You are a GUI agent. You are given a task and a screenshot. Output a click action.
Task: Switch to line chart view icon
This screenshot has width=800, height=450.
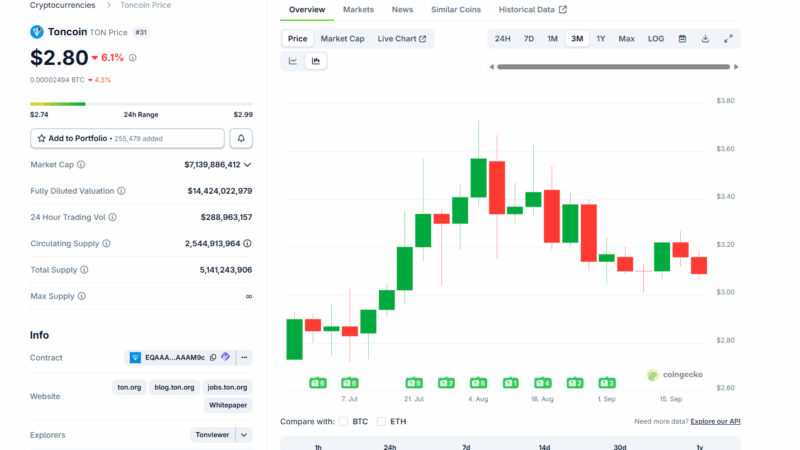(293, 61)
